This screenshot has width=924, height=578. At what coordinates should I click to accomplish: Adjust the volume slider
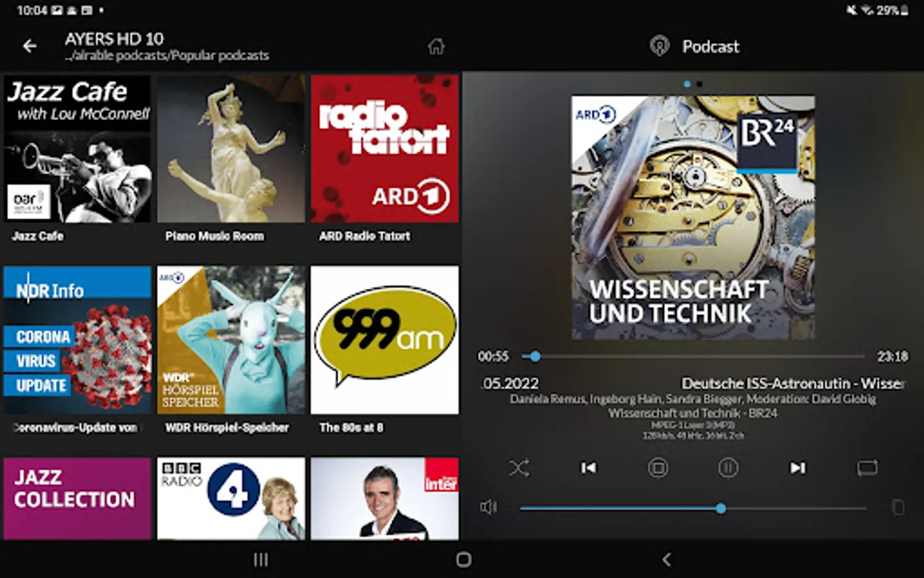pos(693,508)
